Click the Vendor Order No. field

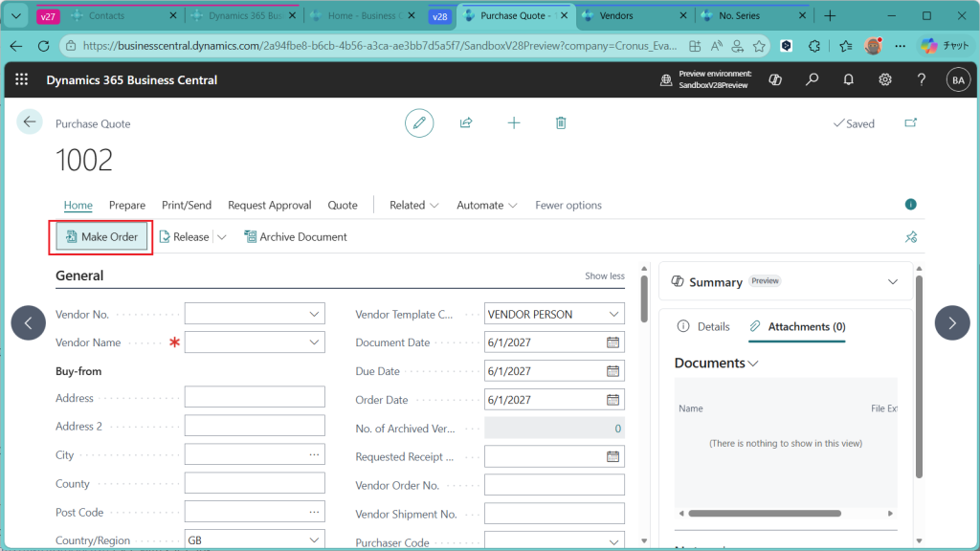tap(554, 485)
